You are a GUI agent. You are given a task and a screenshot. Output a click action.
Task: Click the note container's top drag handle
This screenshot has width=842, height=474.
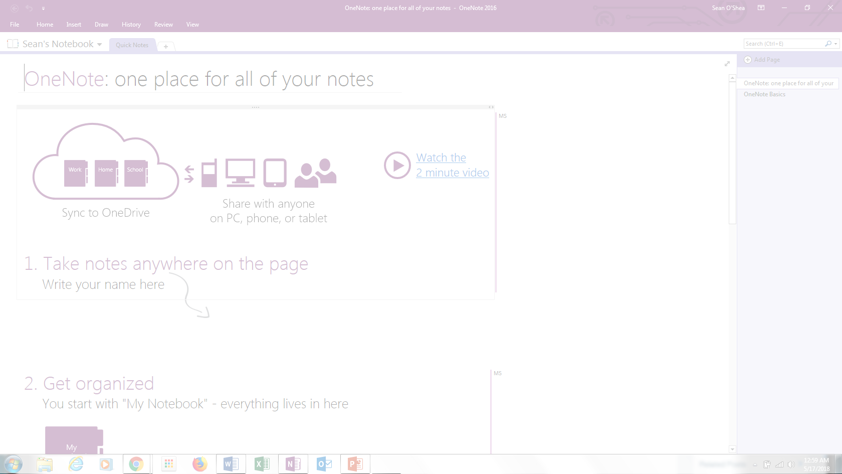tap(255, 107)
